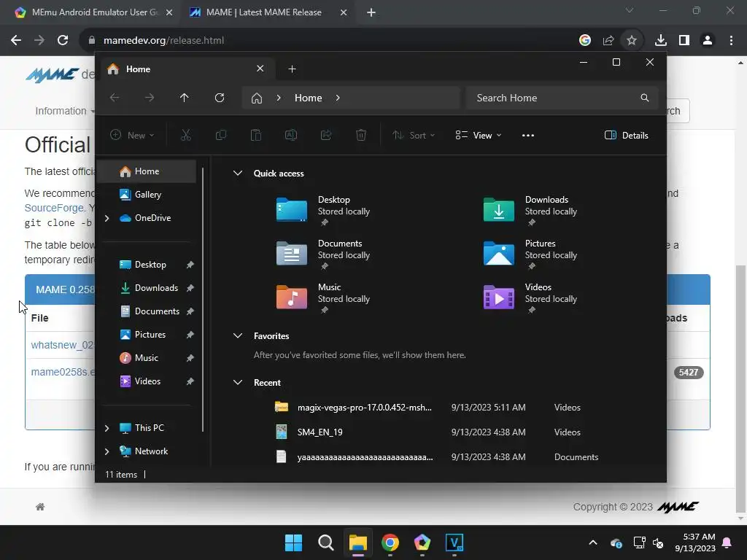Screen dimensions: 747x560
Task: Click the search magnifier icon in Search Home
Action: coord(645,98)
